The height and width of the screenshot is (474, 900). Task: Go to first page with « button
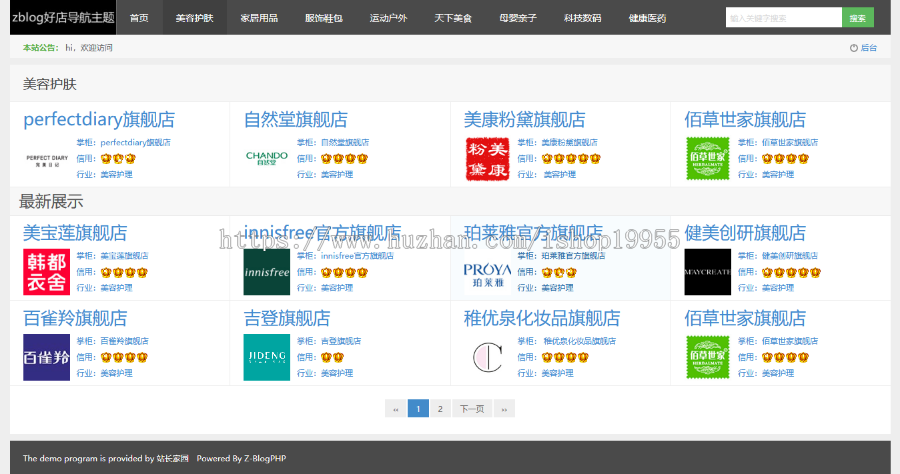pyautogui.click(x=395, y=409)
